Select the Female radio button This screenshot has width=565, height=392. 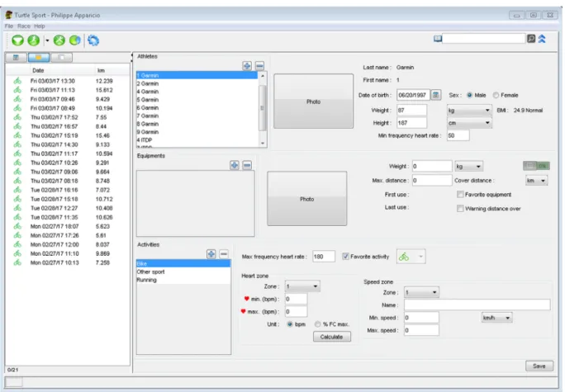click(496, 95)
